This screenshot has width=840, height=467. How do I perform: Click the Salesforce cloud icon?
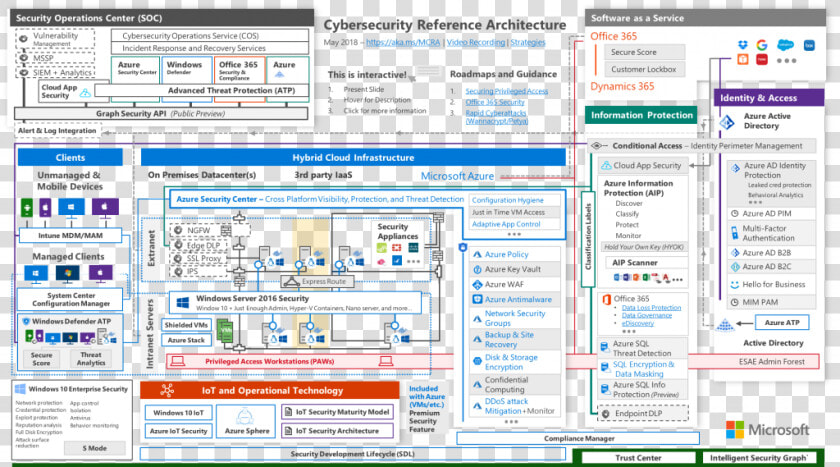[x=785, y=44]
